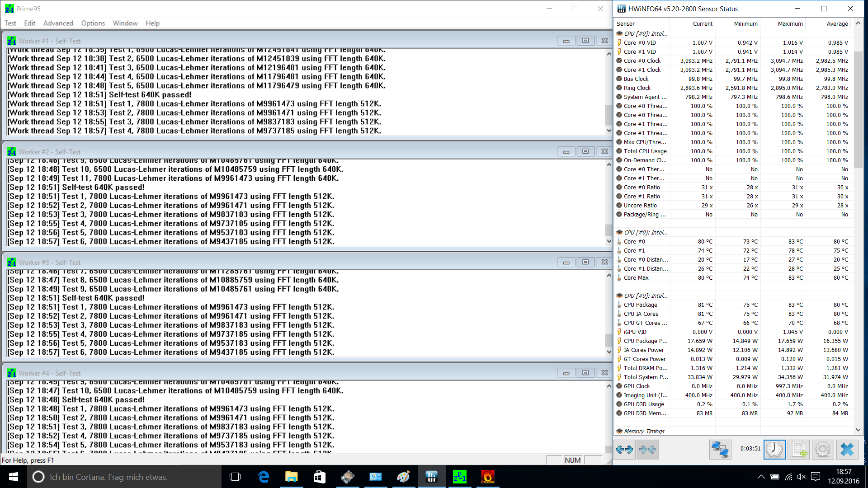Viewport: 868px width, 488px height.
Task: Click the expand columns arrows button in HWiNFO
Action: 624,449
